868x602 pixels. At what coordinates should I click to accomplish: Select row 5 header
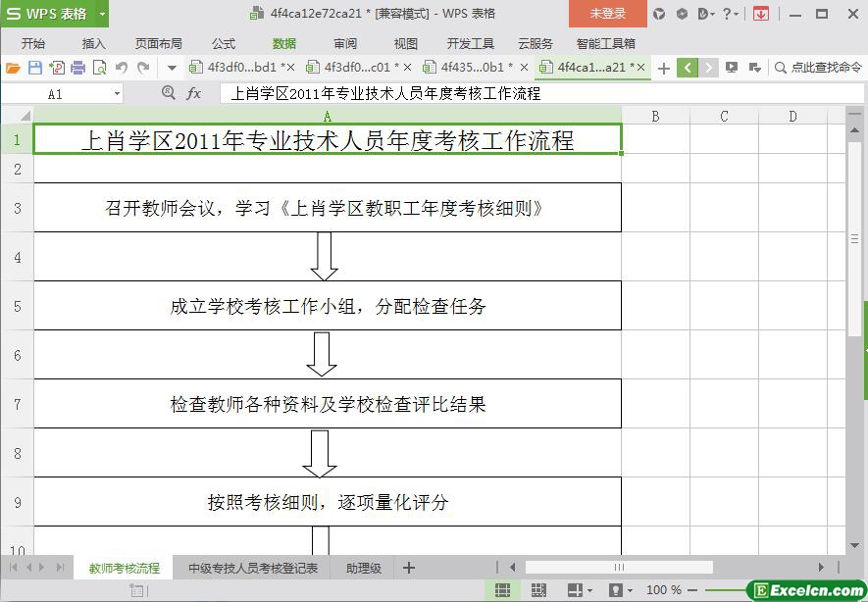tap(17, 306)
